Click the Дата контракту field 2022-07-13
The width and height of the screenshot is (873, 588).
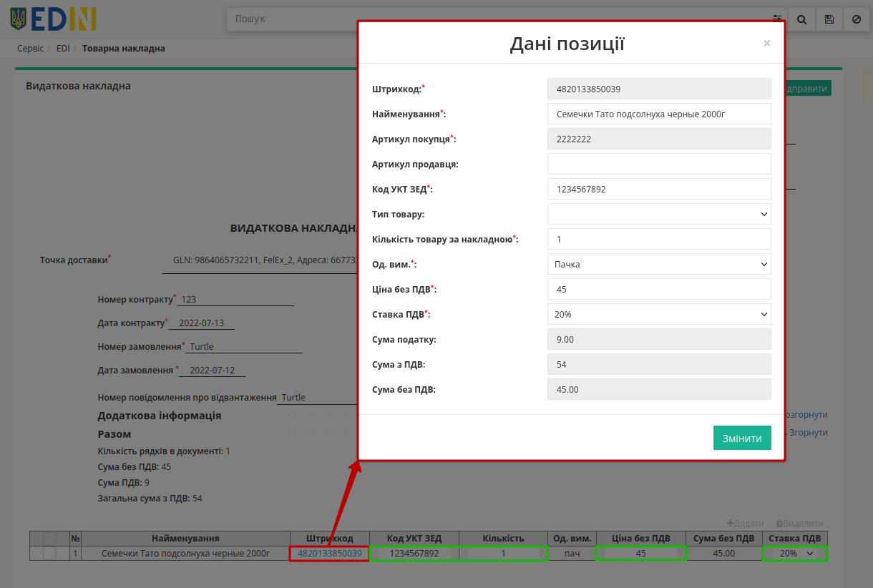202,323
